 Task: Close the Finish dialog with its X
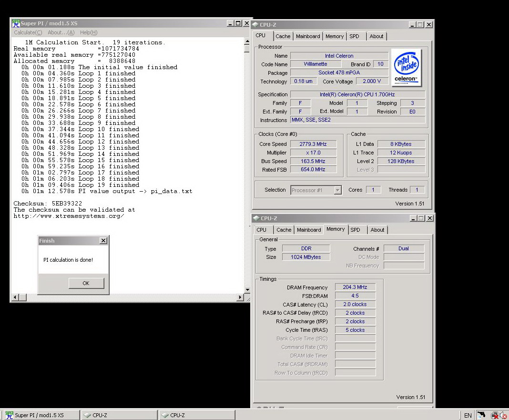point(103,241)
